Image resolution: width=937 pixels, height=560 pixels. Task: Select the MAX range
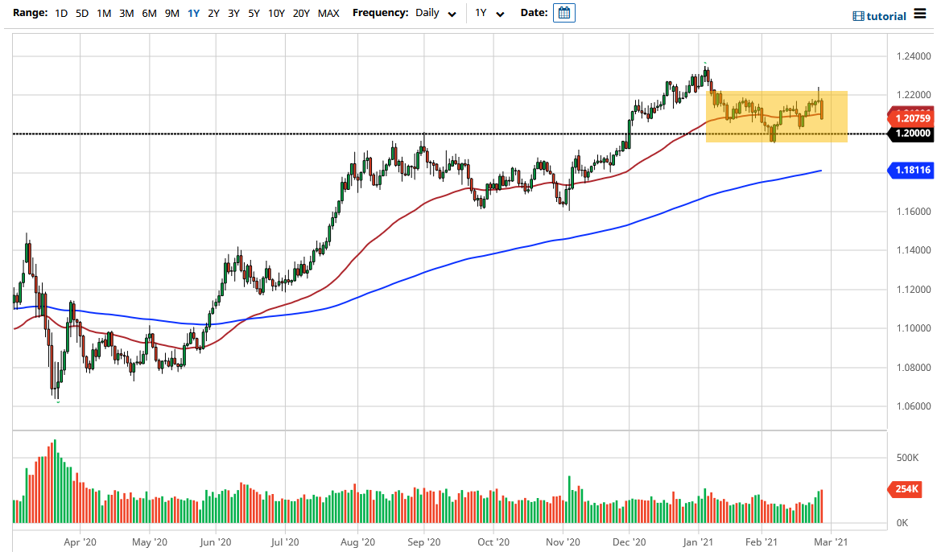(x=328, y=13)
